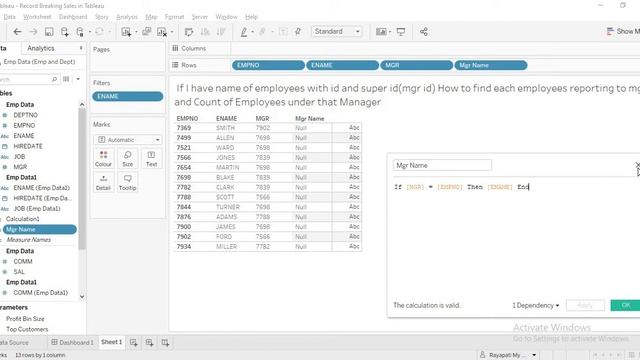
Task: Expand the 1 Dependency dropdown
Action: coord(536,305)
